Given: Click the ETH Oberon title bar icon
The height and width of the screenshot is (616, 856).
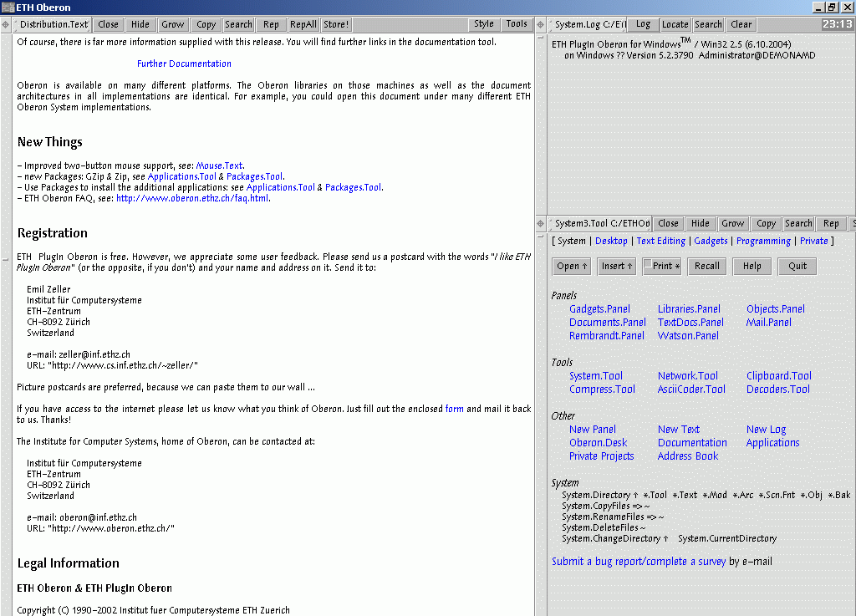Looking at the screenshot, I should (x=8, y=7).
